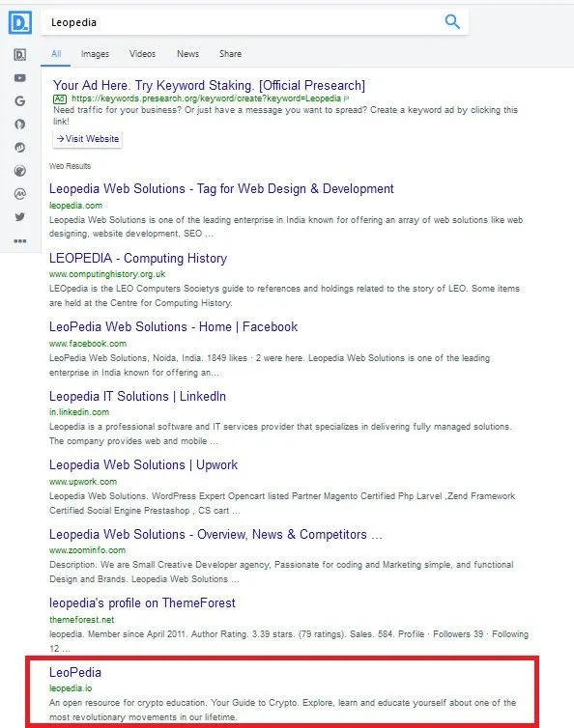Click the green Ad badge

pos(60,98)
